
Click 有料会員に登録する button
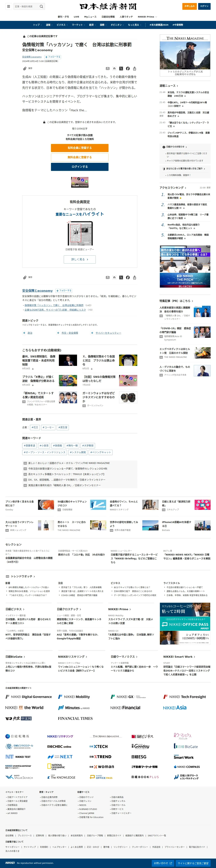tap(80, 148)
